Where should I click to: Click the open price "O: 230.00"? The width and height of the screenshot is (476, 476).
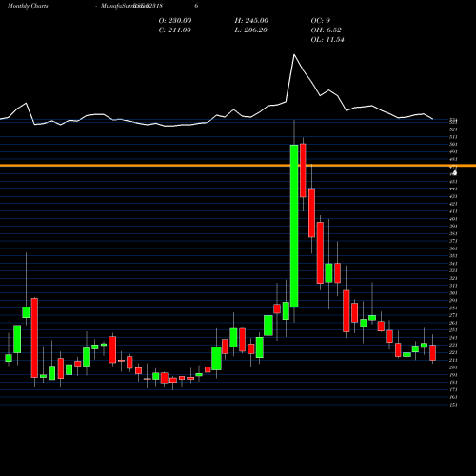175,20
